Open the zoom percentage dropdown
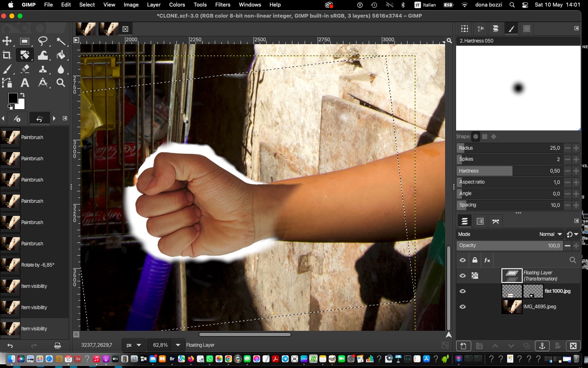 pos(178,345)
